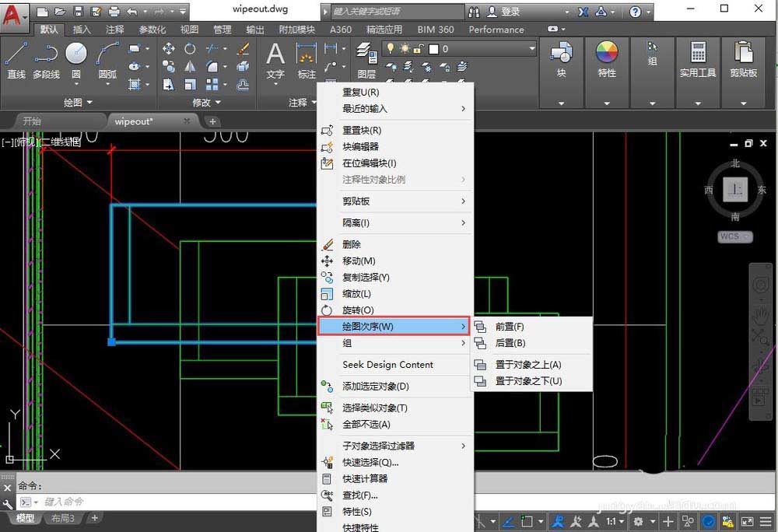Select the 多段线 polyline tool
This screenshot has height=532, width=778.
coord(46,61)
